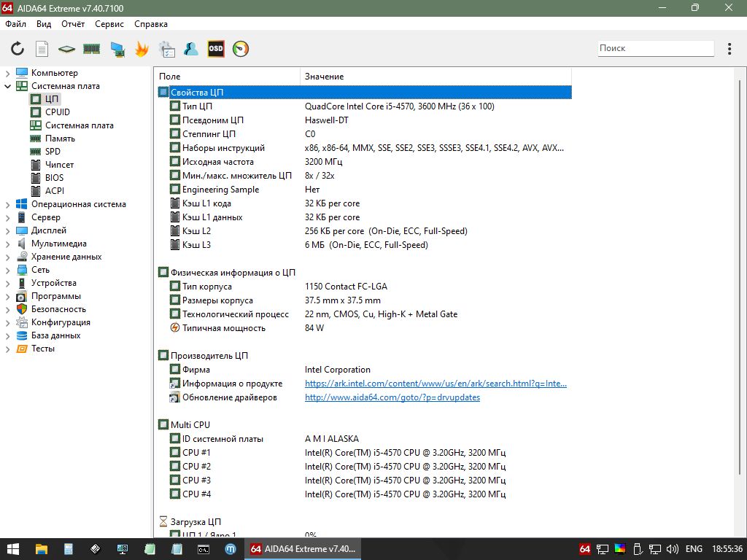Open File Explorer from the taskbar
This screenshot has height=560, width=747.
coord(42,549)
